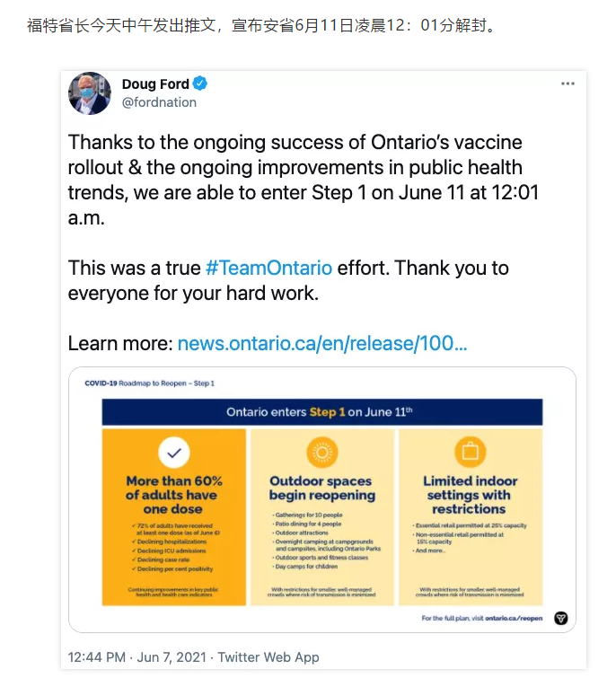Open the Doug Ford display name

point(155,84)
